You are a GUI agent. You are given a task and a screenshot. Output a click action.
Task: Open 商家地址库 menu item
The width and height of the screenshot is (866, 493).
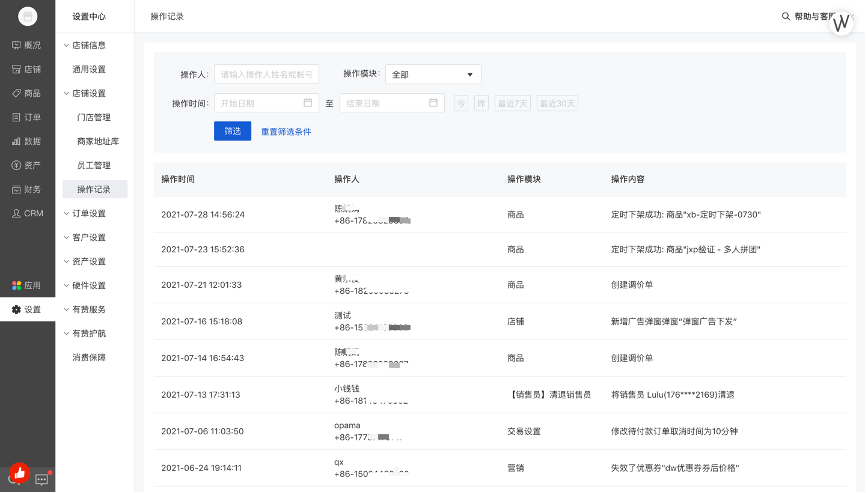pyautogui.click(x=98, y=141)
